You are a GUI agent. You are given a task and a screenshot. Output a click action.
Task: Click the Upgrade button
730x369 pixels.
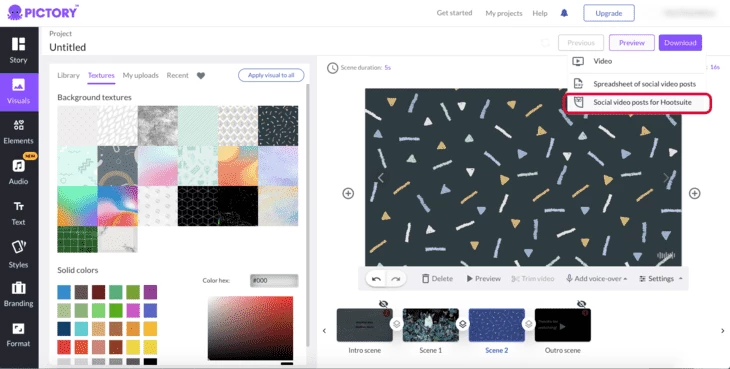coord(609,13)
